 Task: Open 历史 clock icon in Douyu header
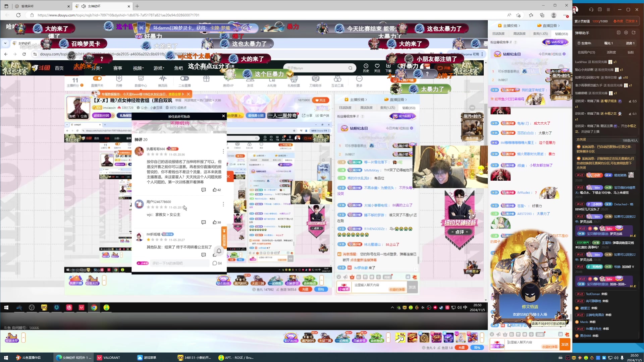tap(366, 68)
